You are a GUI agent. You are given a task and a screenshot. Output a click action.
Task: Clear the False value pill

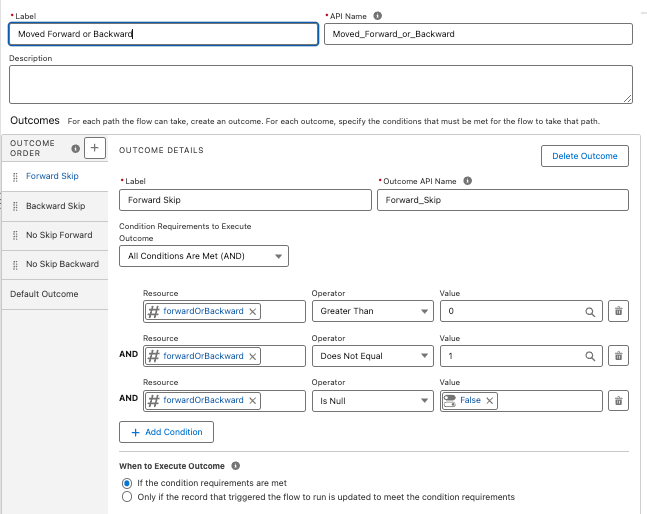tap(490, 401)
